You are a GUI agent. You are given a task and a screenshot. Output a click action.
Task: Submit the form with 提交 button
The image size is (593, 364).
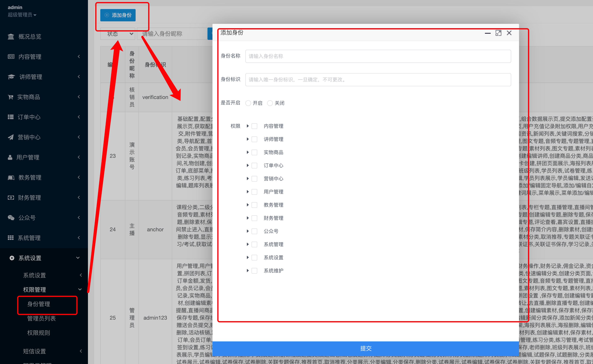(366, 348)
